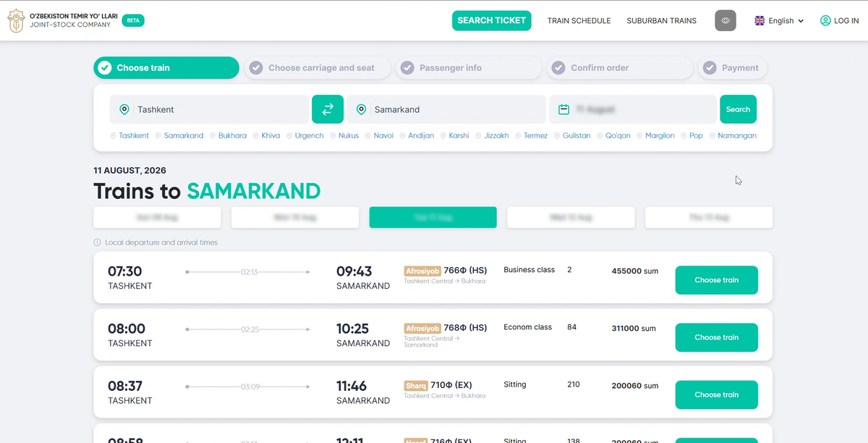Click the Choose train step checkmark icon
This screenshot has width=868, height=443.
click(105, 68)
